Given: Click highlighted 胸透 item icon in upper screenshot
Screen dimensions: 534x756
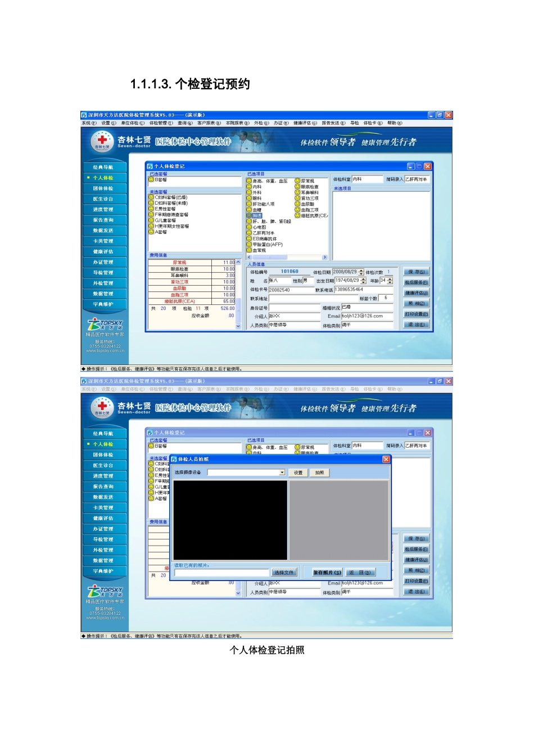Looking at the screenshot, I should coord(249,215).
